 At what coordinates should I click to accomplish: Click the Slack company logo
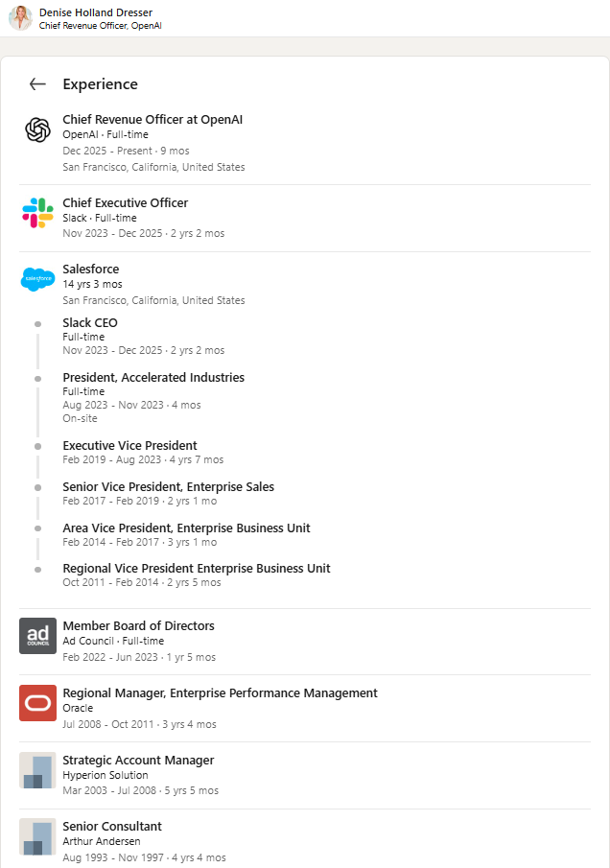click(x=37, y=213)
